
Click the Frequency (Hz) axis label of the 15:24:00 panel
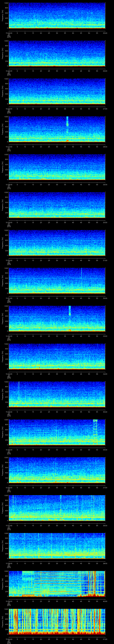click(x=3, y=16)
